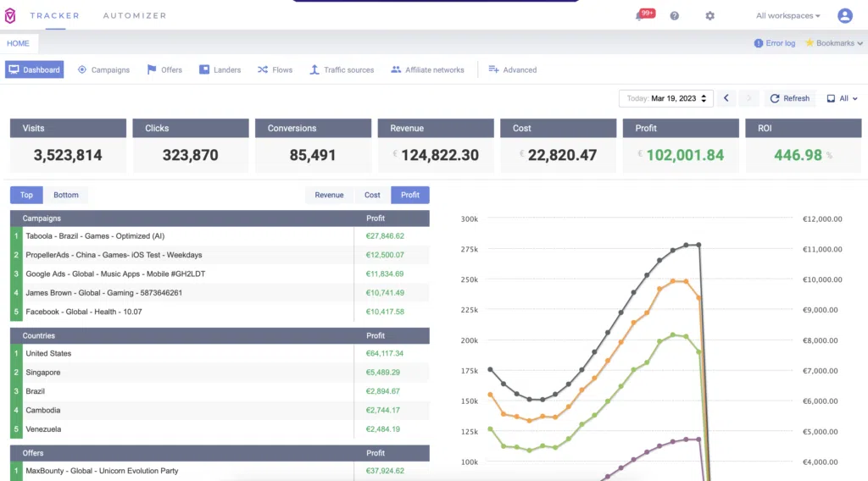
Task: Click the Refresh button
Action: (x=790, y=98)
